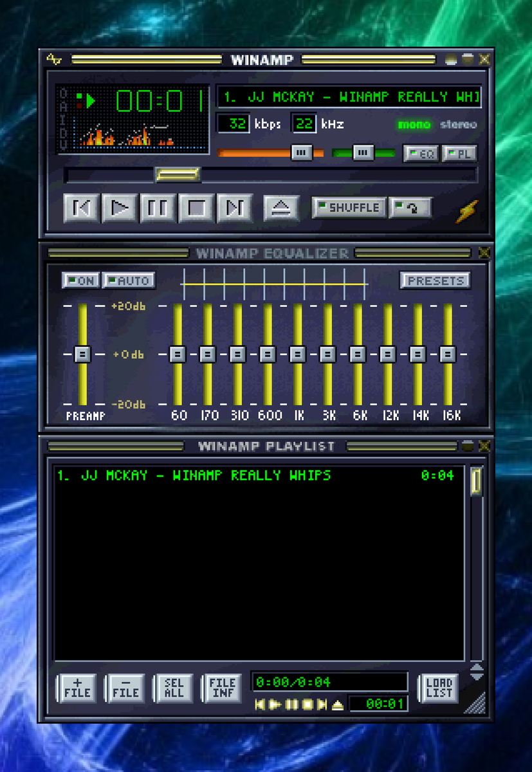Click the next-track mini icon in Playlist
Image resolution: width=532 pixels, height=772 pixels.
click(x=322, y=704)
